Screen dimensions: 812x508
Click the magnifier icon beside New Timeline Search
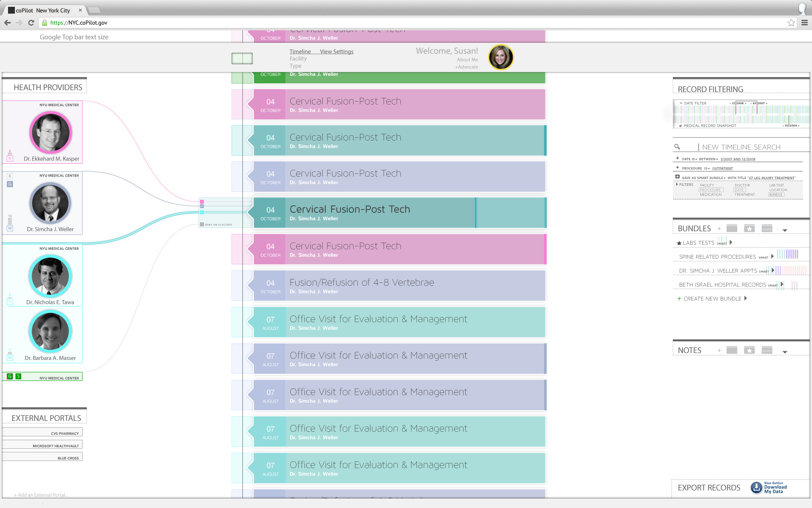(x=677, y=147)
